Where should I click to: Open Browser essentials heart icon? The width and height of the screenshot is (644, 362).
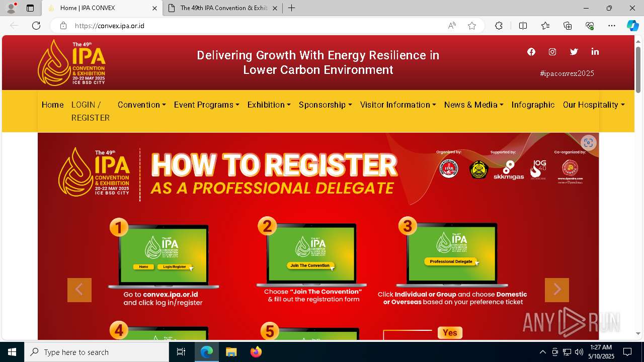click(590, 26)
